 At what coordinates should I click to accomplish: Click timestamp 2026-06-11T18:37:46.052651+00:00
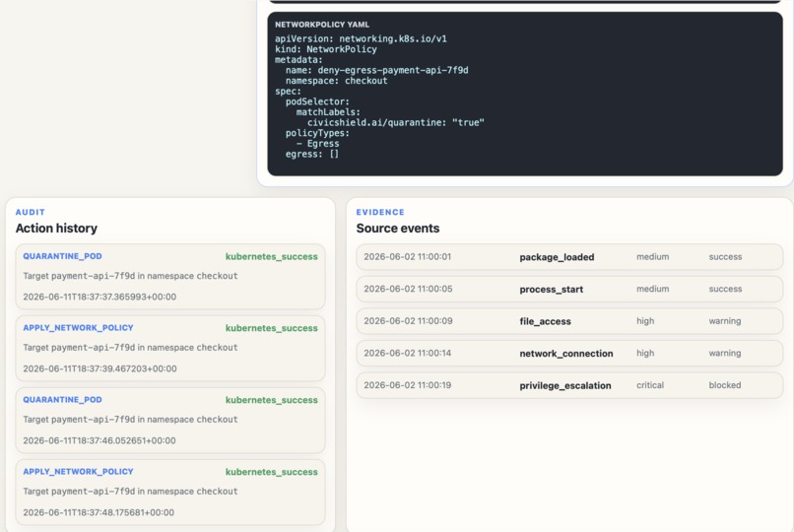[99, 440]
